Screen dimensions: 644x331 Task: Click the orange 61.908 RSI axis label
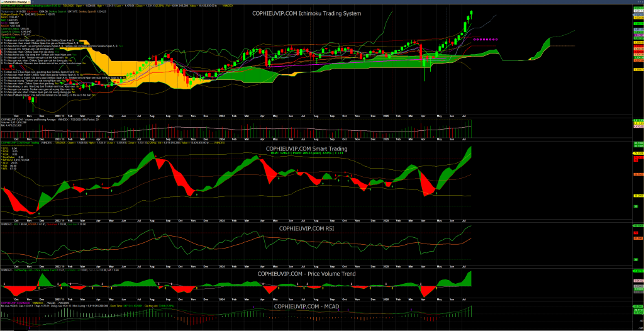[x=638, y=238]
